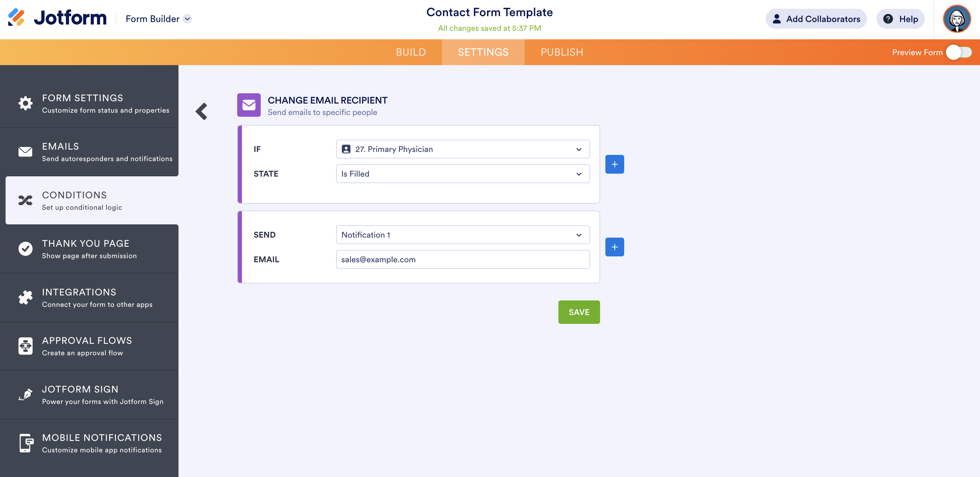Viewport: 980px width, 477px height.
Task: Click the Jotform Sign pen icon
Action: coord(25,395)
